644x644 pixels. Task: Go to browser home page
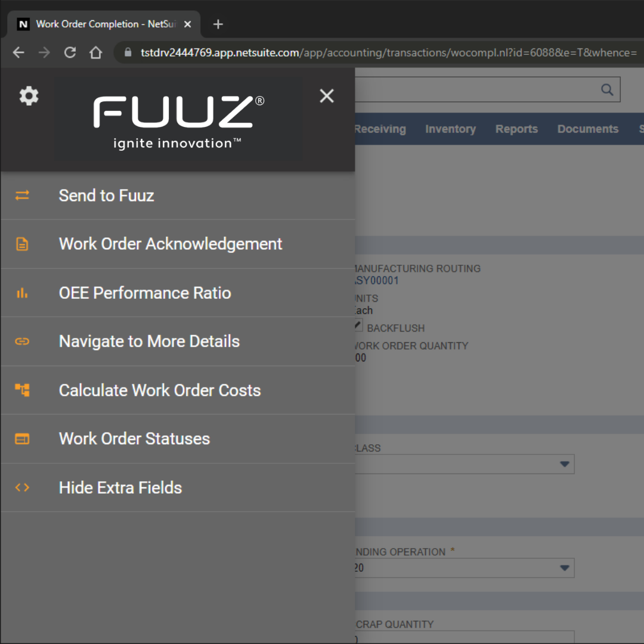click(95, 52)
